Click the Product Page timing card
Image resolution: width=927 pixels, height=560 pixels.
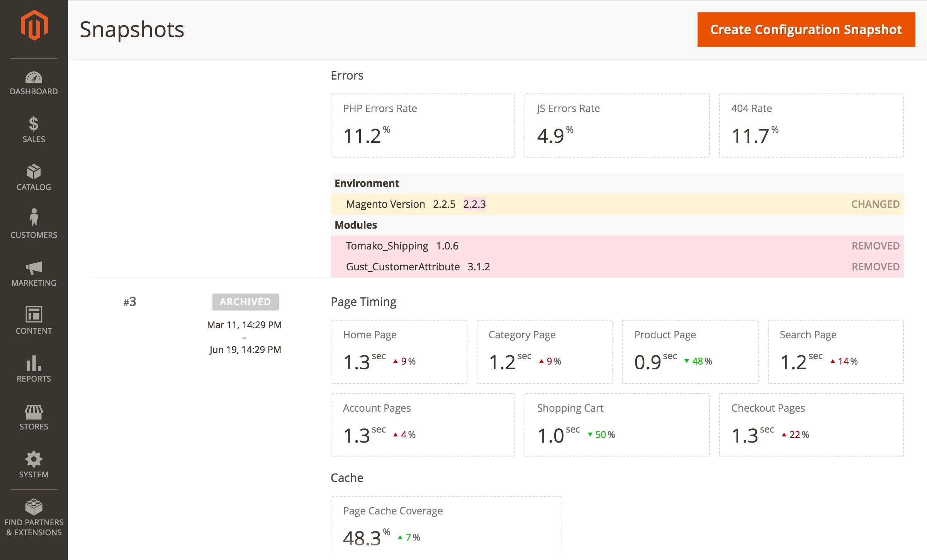pos(690,351)
